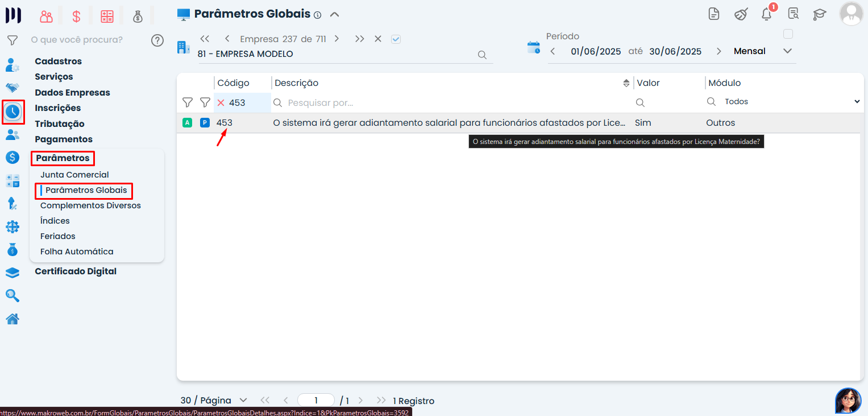Open the help question mark icon

[157, 40]
